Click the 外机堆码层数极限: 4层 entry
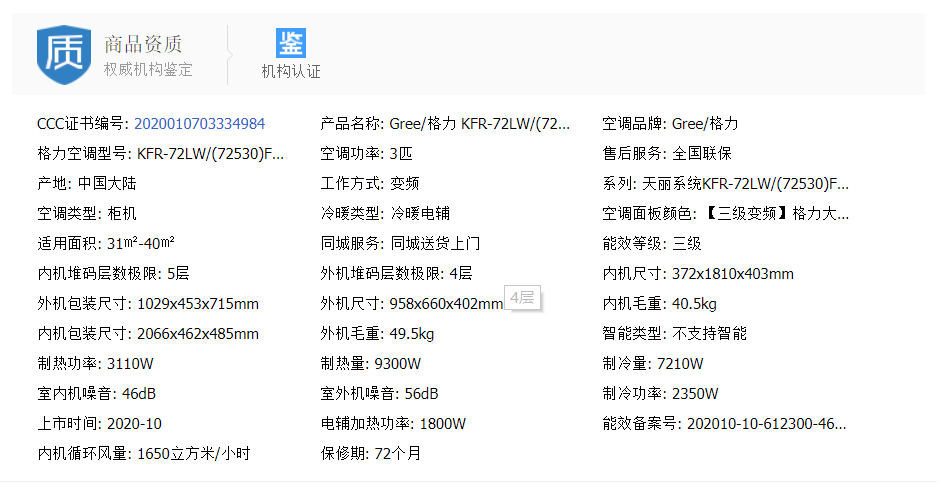This screenshot has width=940, height=484. tap(396, 273)
